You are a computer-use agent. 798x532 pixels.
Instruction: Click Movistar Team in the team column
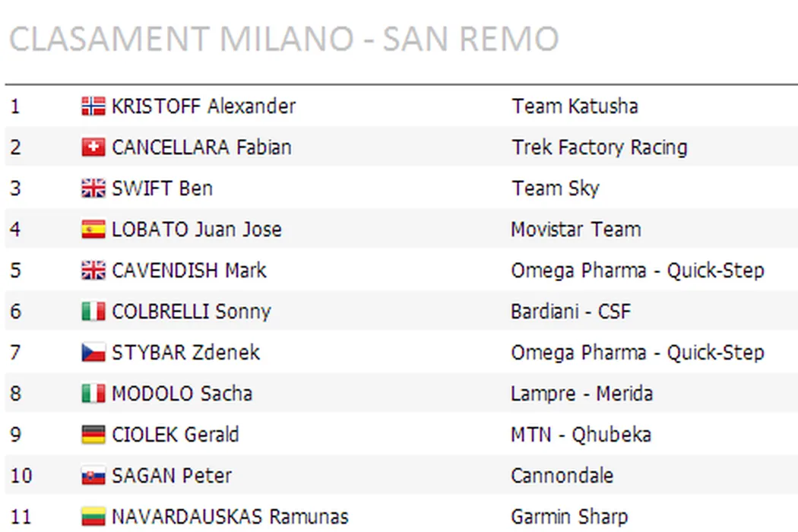[575, 230]
